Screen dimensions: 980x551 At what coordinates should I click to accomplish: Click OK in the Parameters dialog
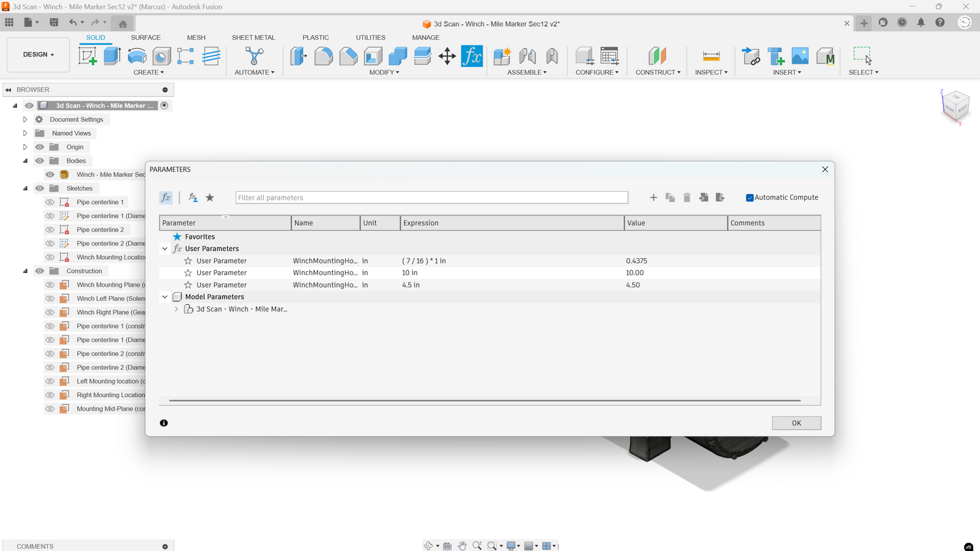(796, 423)
